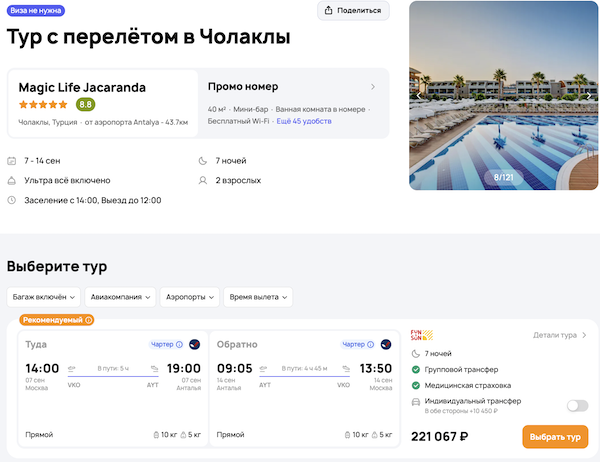Click the Виза не нужна badge
This screenshot has height=462, width=600.
36,9
